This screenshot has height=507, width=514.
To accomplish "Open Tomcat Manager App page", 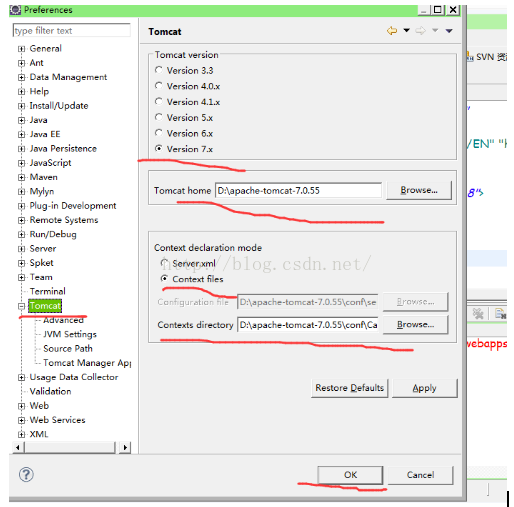I will coord(87,363).
